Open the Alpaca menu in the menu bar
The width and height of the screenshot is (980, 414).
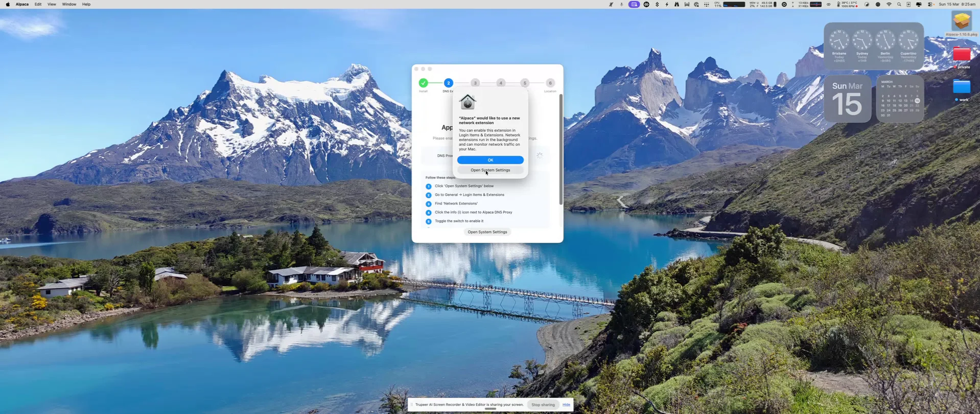pos(22,4)
